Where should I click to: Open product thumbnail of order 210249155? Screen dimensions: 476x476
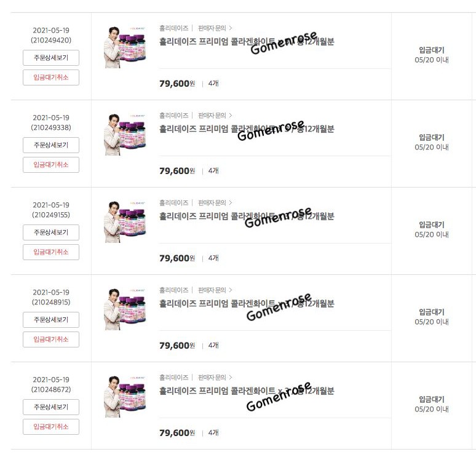(x=125, y=221)
